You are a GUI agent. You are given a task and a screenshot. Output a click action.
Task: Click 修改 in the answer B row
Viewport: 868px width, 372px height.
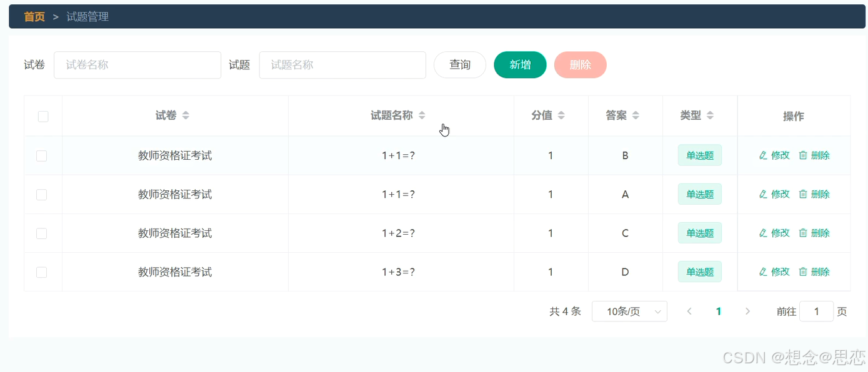coord(774,155)
